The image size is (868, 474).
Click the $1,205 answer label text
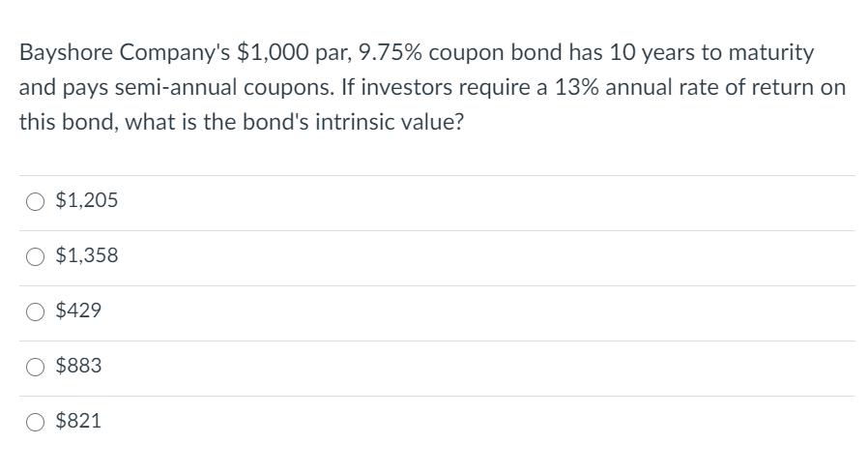pyautogui.click(x=87, y=201)
